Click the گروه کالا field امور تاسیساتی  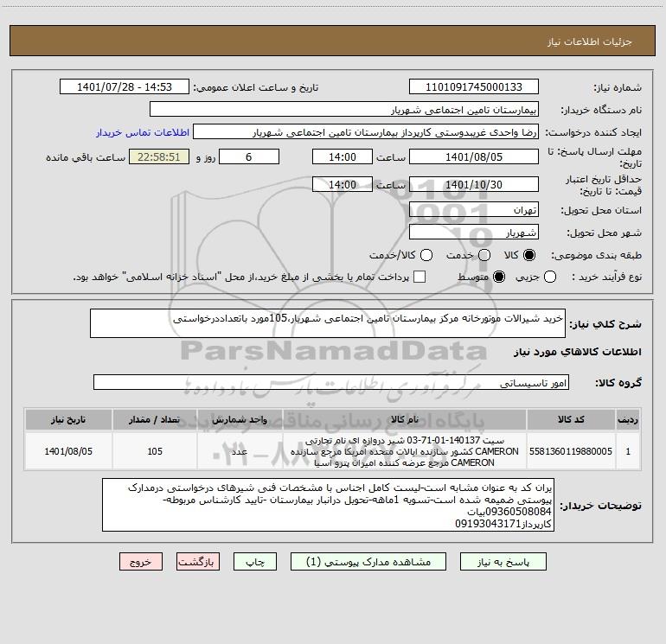click(x=331, y=382)
